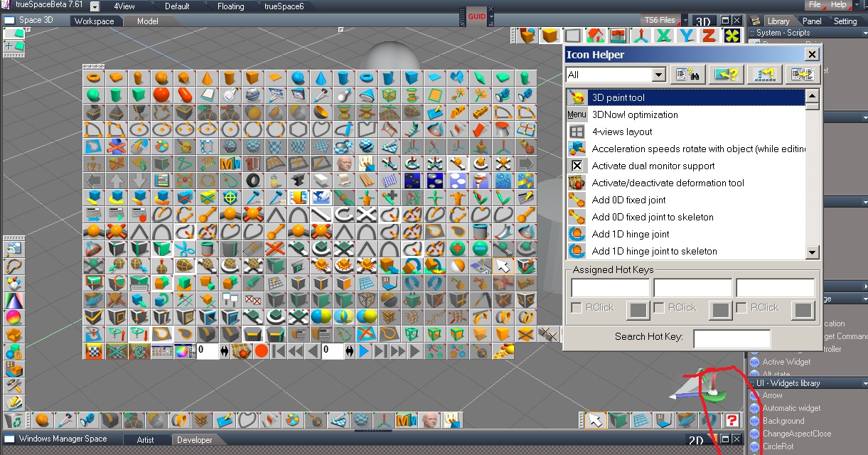Viewport: 868px width, 455px height.
Task: Click the second gray hot key button
Action: point(721,309)
